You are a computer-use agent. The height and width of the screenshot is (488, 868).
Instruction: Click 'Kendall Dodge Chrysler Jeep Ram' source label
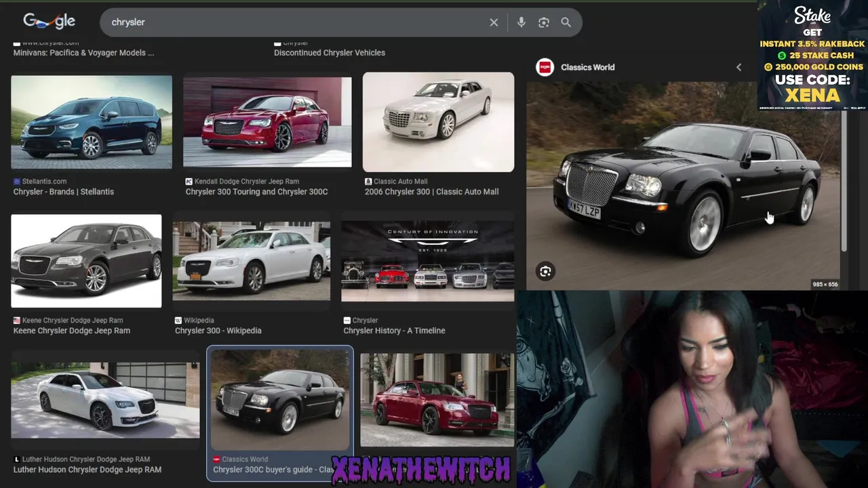coord(247,182)
